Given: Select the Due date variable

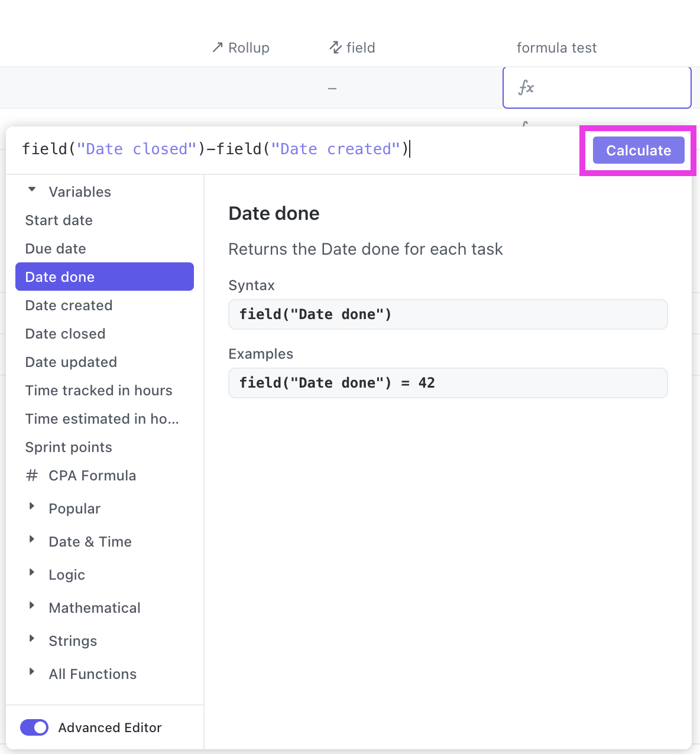Looking at the screenshot, I should 55,248.
